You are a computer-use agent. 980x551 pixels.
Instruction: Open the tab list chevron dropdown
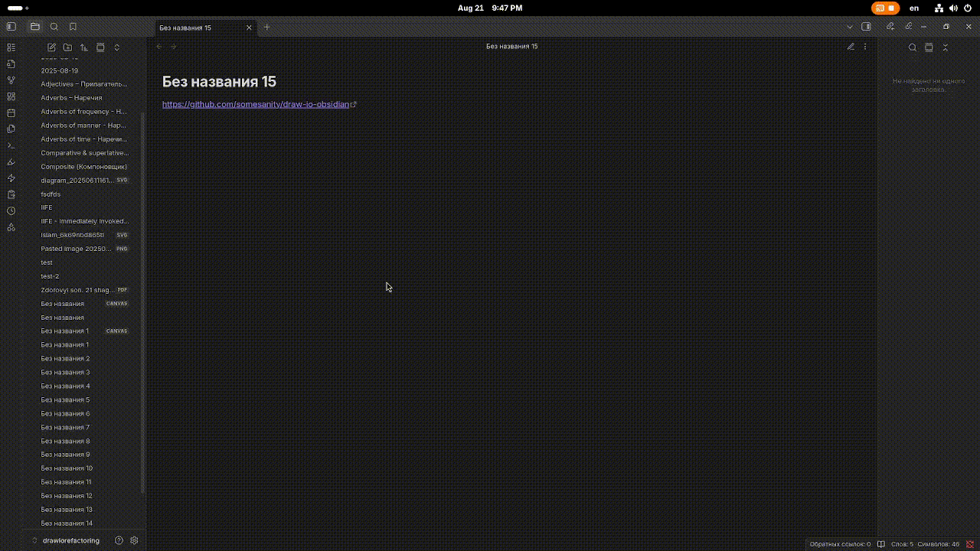(x=849, y=26)
